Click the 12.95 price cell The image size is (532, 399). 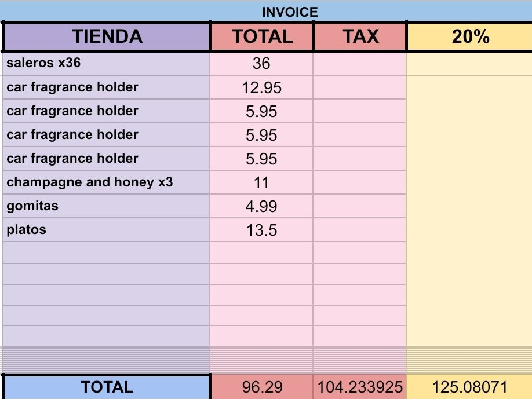click(x=261, y=87)
